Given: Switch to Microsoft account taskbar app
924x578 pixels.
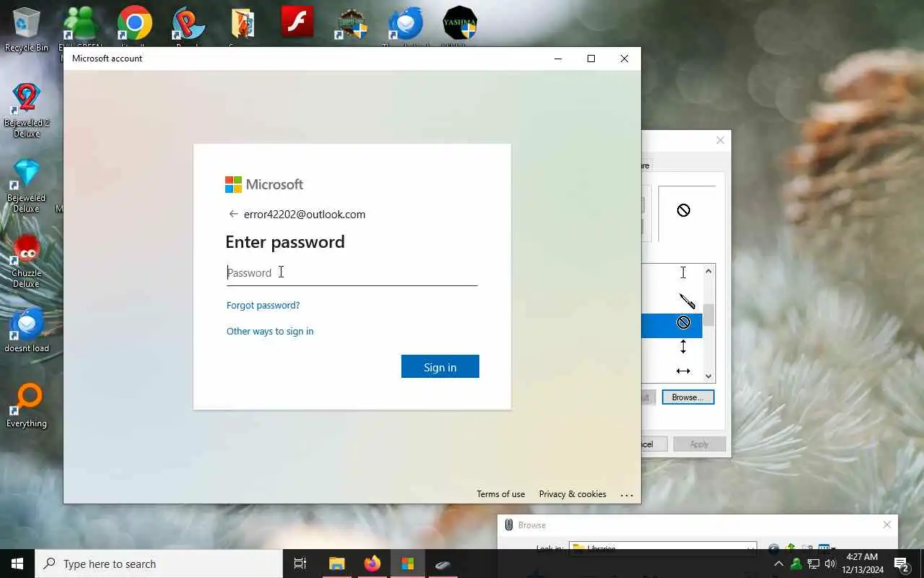Looking at the screenshot, I should (x=408, y=564).
